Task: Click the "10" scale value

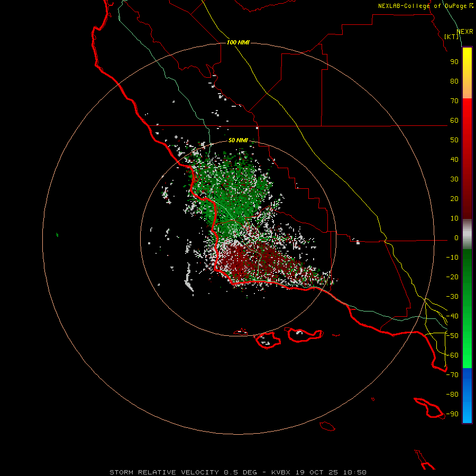Action: (x=454, y=218)
